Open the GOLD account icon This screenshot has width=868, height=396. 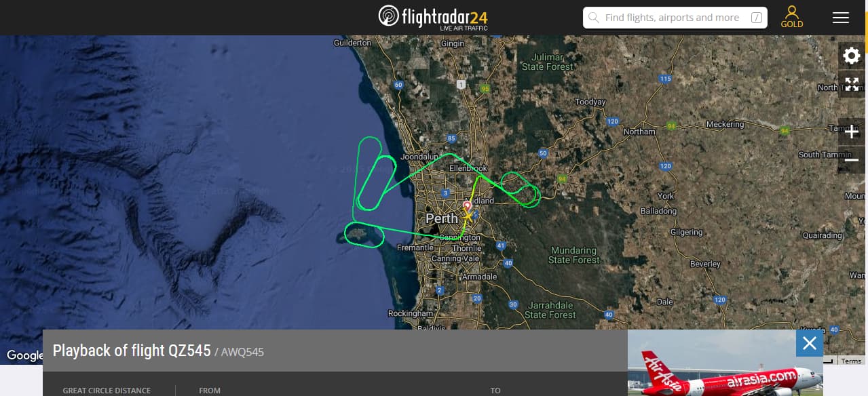click(x=791, y=17)
